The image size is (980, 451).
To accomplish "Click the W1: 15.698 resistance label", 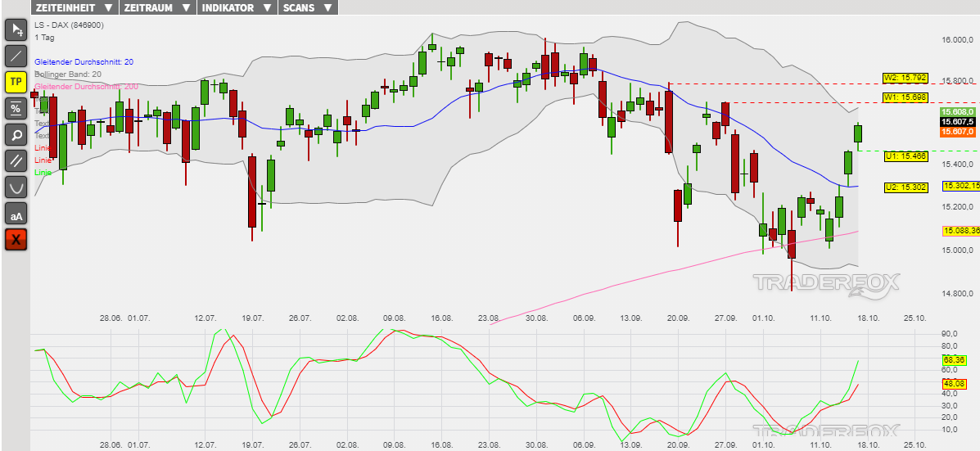I will coord(905,97).
